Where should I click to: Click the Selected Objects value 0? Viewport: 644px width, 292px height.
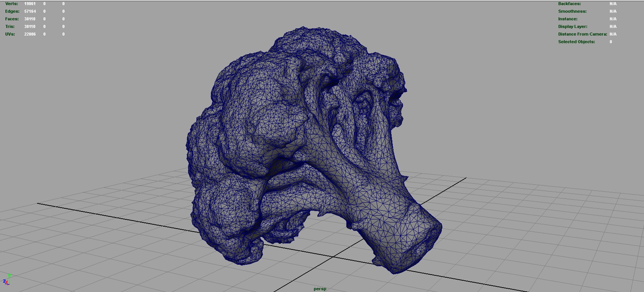pos(611,42)
